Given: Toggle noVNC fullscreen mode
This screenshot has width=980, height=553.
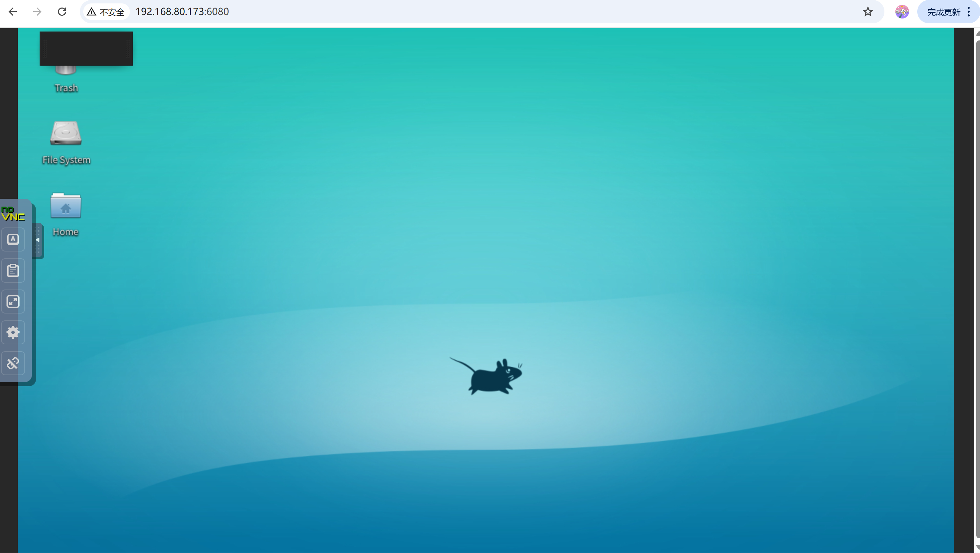Looking at the screenshot, I should click(13, 302).
